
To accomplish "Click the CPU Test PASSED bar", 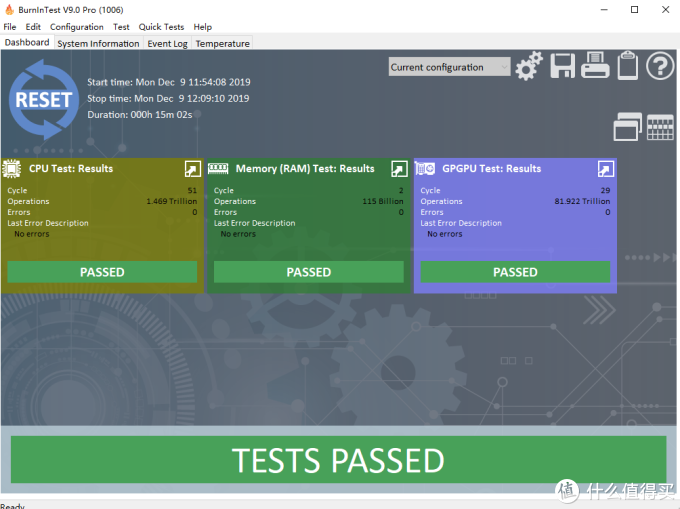I will pos(102,272).
